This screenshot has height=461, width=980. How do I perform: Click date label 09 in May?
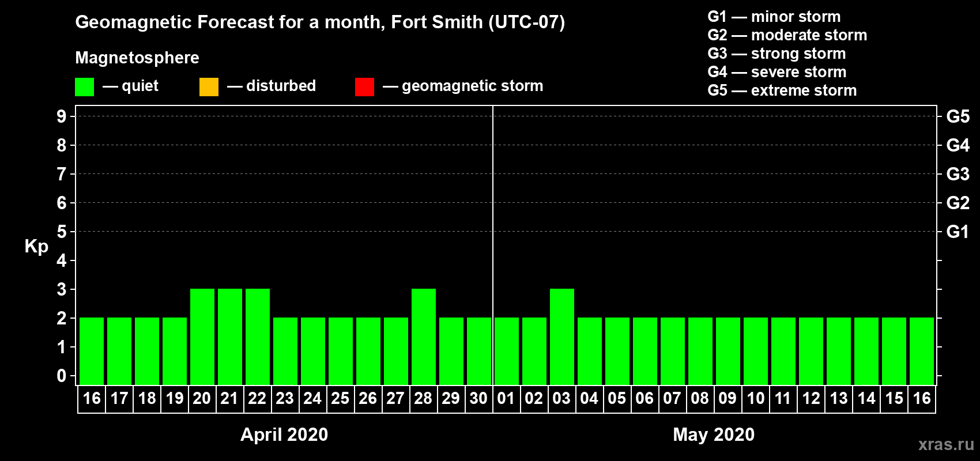coord(728,398)
